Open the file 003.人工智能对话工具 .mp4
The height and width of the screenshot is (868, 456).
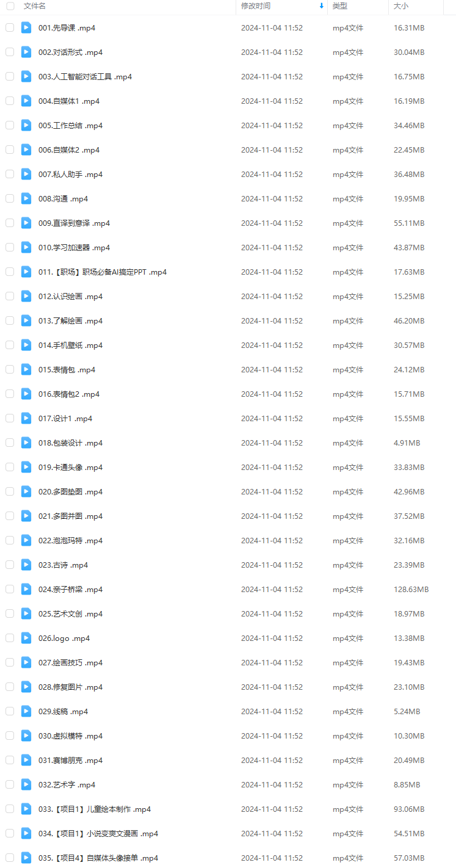85,76
